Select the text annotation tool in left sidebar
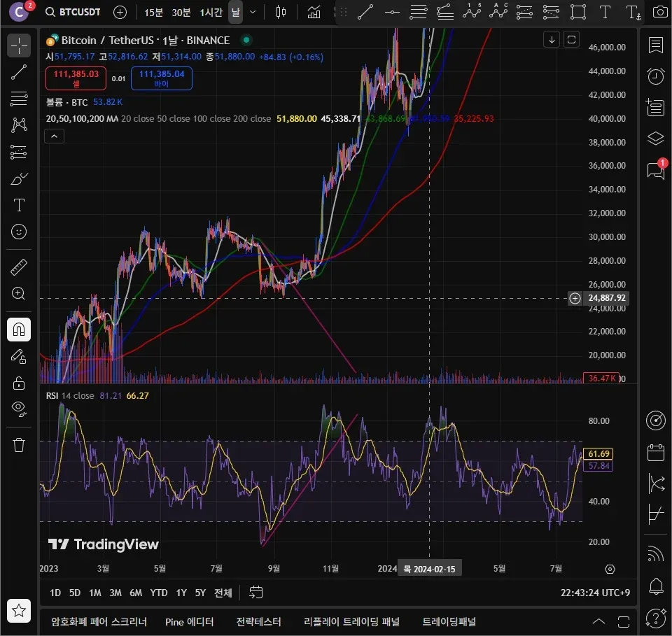This screenshot has height=636, width=672. (x=19, y=205)
